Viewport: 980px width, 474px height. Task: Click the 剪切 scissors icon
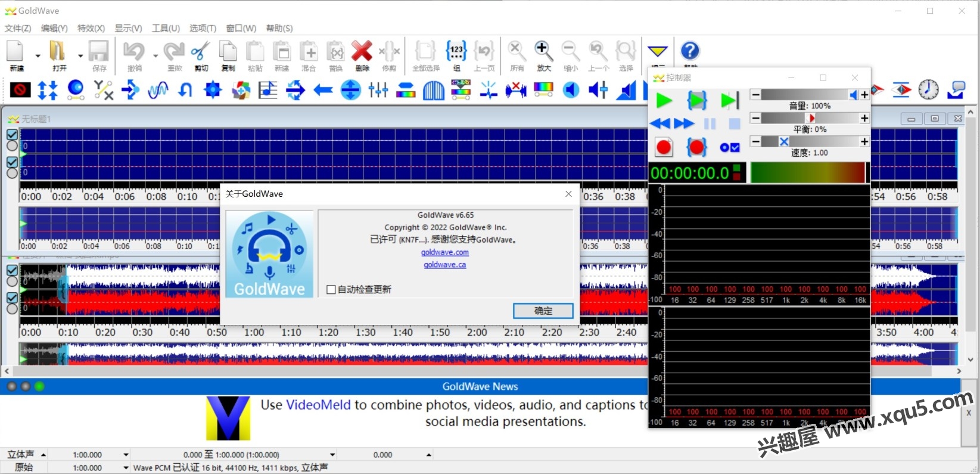coord(201,51)
